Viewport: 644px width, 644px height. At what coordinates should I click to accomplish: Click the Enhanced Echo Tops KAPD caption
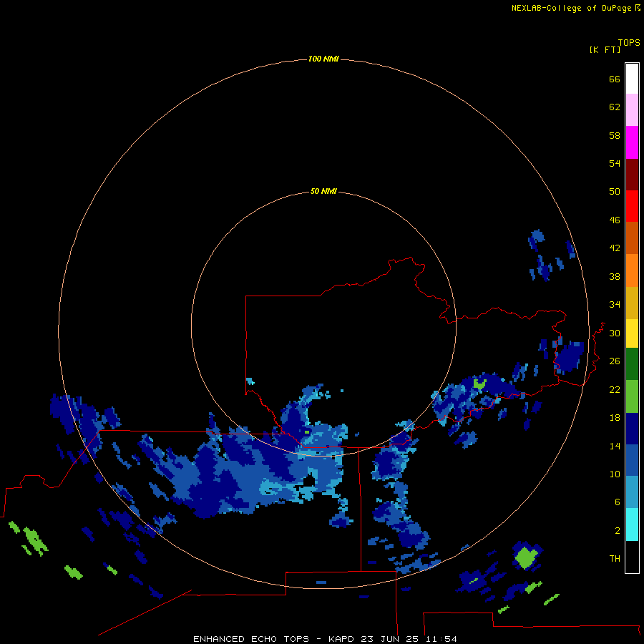[324, 639]
